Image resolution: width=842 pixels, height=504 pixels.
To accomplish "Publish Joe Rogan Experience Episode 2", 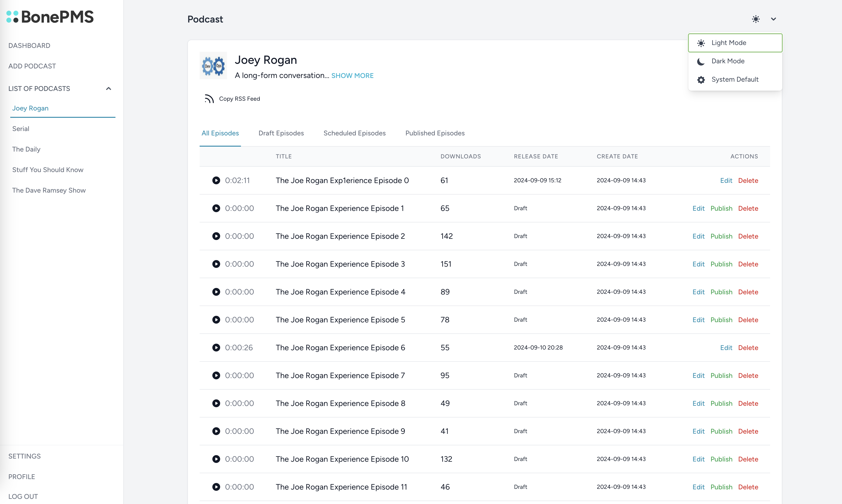I will point(721,236).
